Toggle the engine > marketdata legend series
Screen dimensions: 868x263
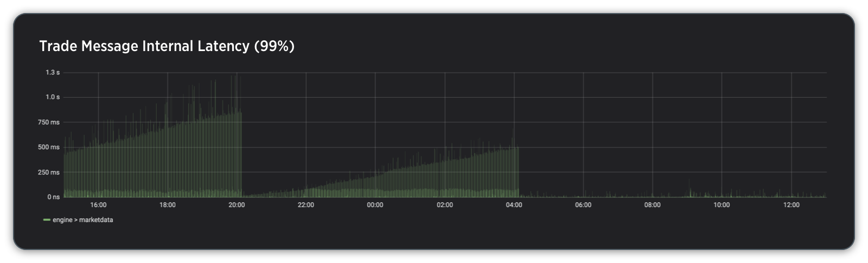[x=83, y=220]
